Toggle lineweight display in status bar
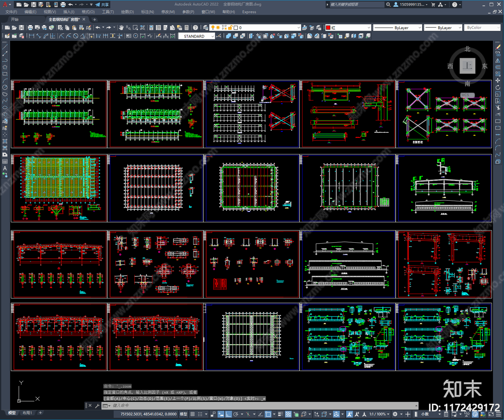This screenshot has width=504, height=420. 280,414
